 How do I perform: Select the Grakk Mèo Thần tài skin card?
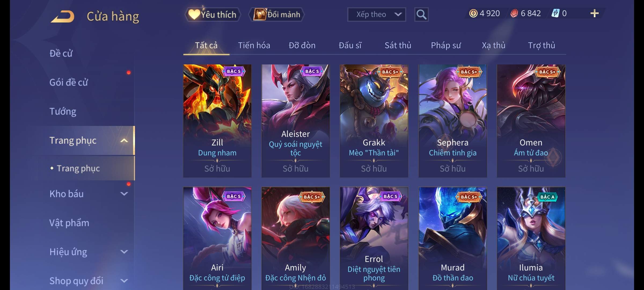click(374, 121)
